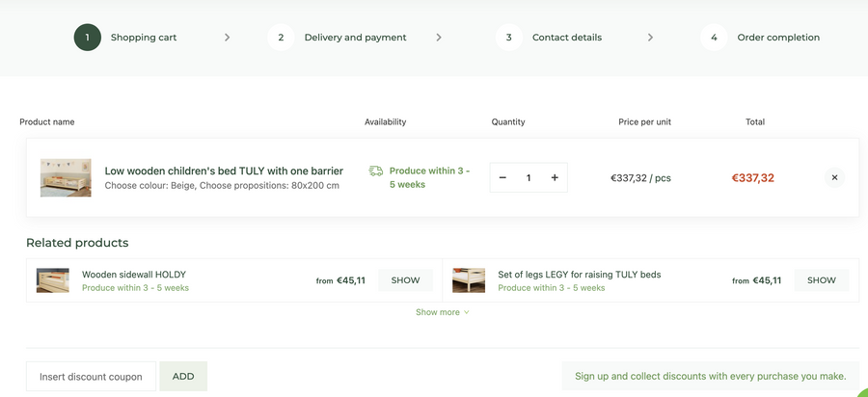Viewport: 868px width, 397px height.
Task: Expand Show more related products
Action: pyautogui.click(x=443, y=312)
